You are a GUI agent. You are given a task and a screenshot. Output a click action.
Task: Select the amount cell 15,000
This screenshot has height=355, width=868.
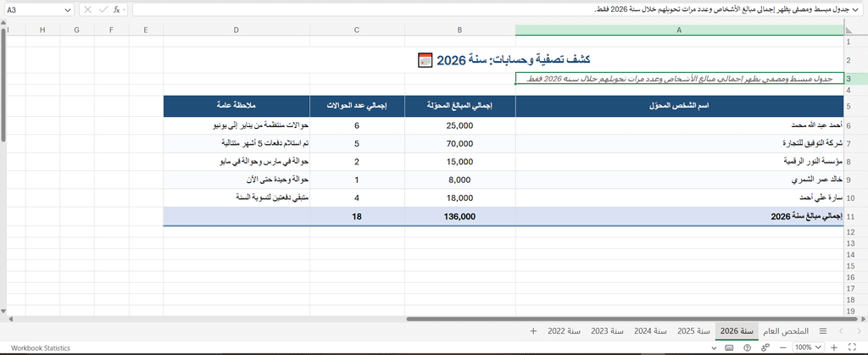pyautogui.click(x=459, y=162)
